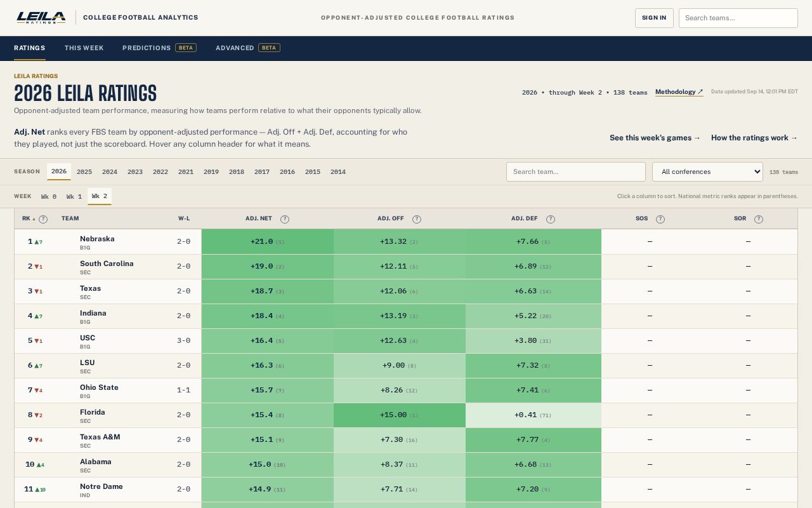This screenshot has height=508, width=812.
Task: Open the All conferences dropdown
Action: point(707,171)
